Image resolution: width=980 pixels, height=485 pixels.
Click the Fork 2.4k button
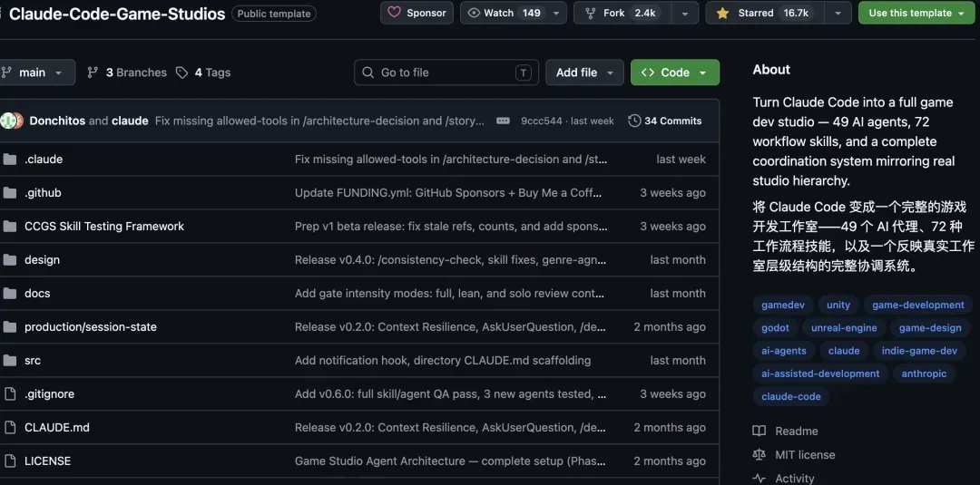click(623, 13)
